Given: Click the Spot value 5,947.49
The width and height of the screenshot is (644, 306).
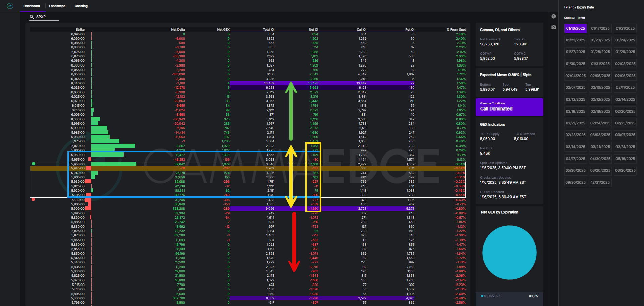Looking at the screenshot, I should (x=510, y=90).
